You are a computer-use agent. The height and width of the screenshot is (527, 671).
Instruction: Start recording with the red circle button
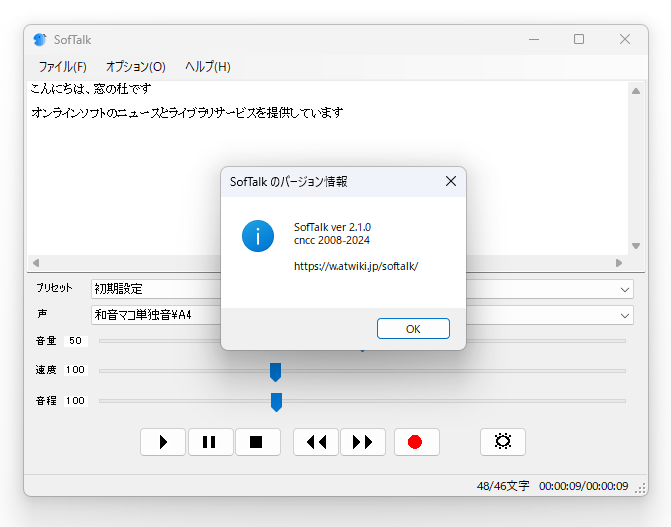416,442
